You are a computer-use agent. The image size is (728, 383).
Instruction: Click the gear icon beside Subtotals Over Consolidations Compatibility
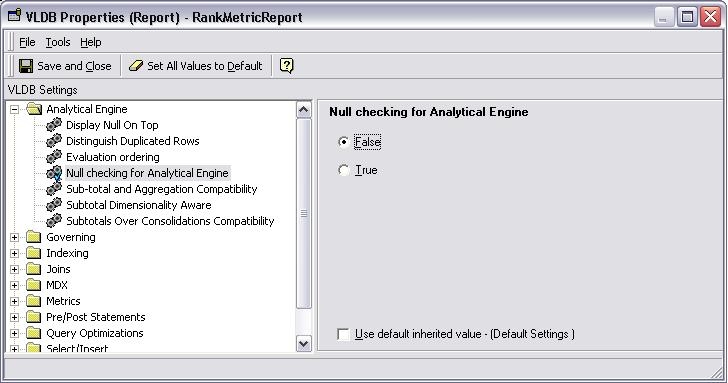[54, 221]
